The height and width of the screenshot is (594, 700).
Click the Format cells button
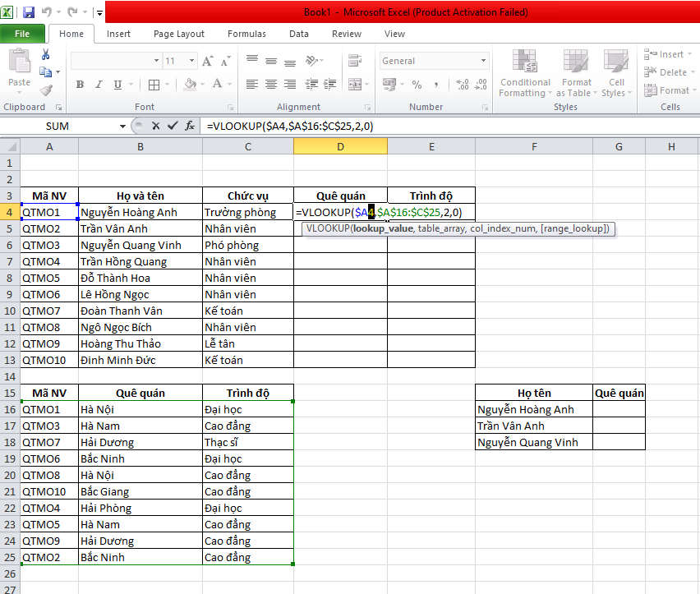[x=670, y=90]
